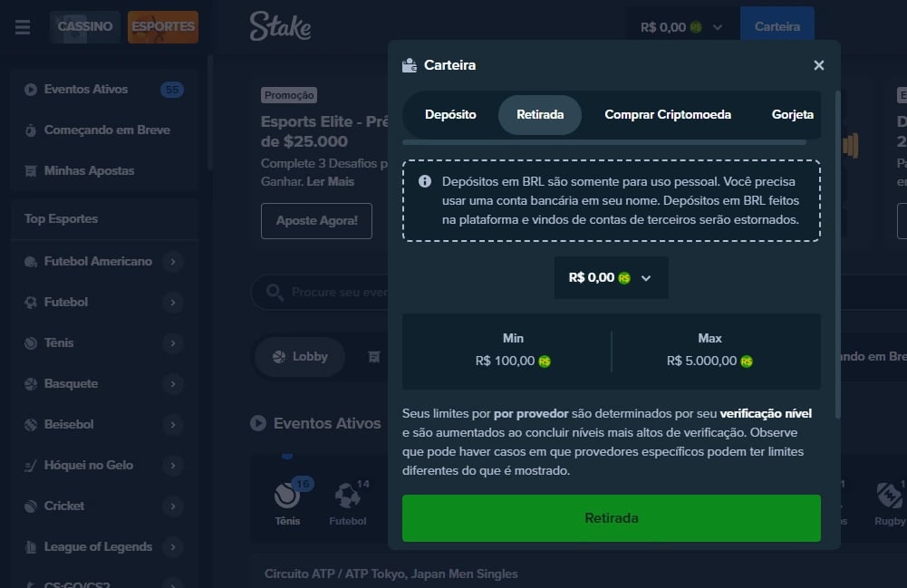The height and width of the screenshot is (588, 907).
Task: Open the Ler Mais link in promotion
Action: point(331,181)
